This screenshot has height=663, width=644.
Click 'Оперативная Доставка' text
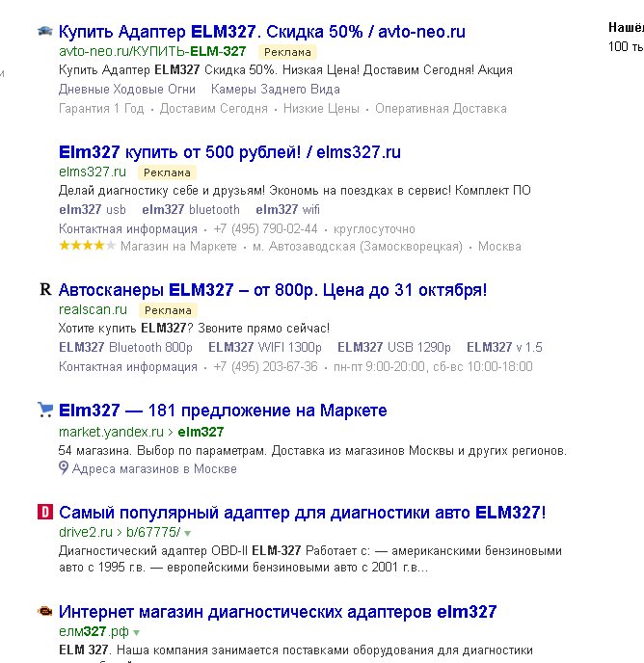(x=441, y=109)
